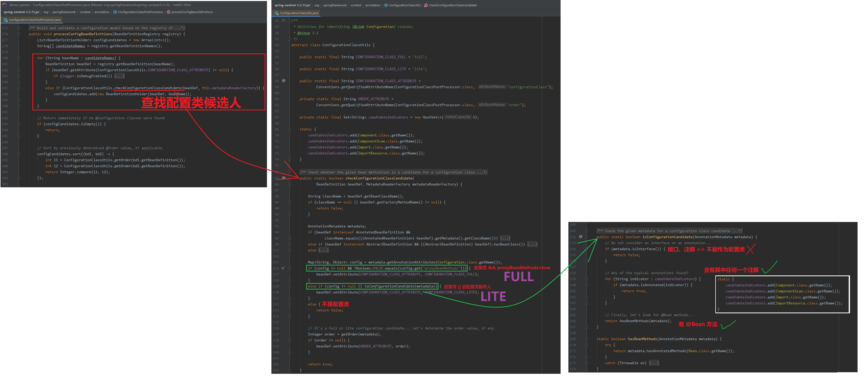Click the @ gutter icon at line 58
This screenshot has width=868, height=385.
(x=284, y=81)
